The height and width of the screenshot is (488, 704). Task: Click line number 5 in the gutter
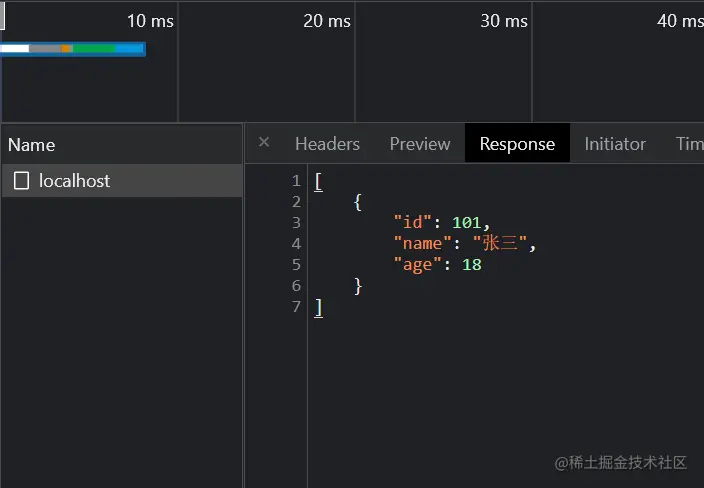296,264
